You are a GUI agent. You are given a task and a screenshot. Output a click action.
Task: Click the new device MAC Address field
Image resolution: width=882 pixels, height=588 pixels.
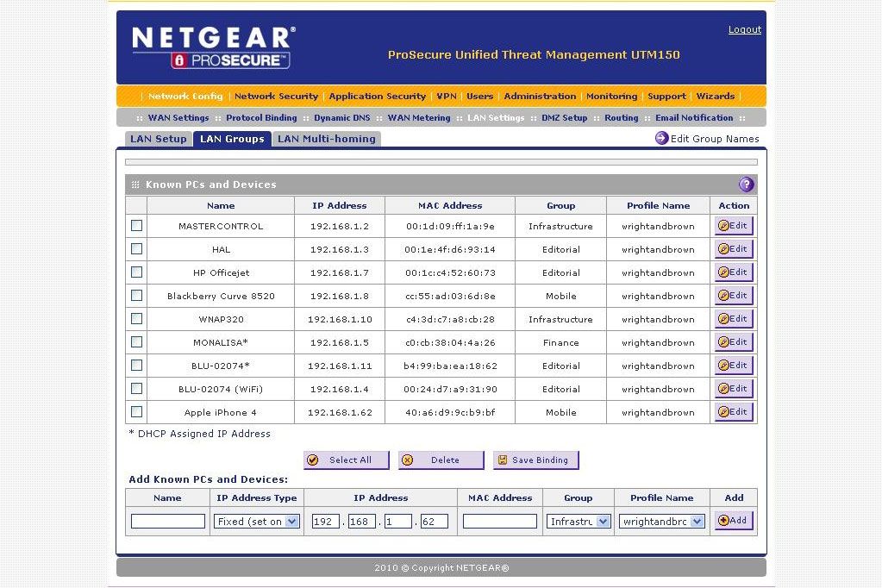click(499, 521)
